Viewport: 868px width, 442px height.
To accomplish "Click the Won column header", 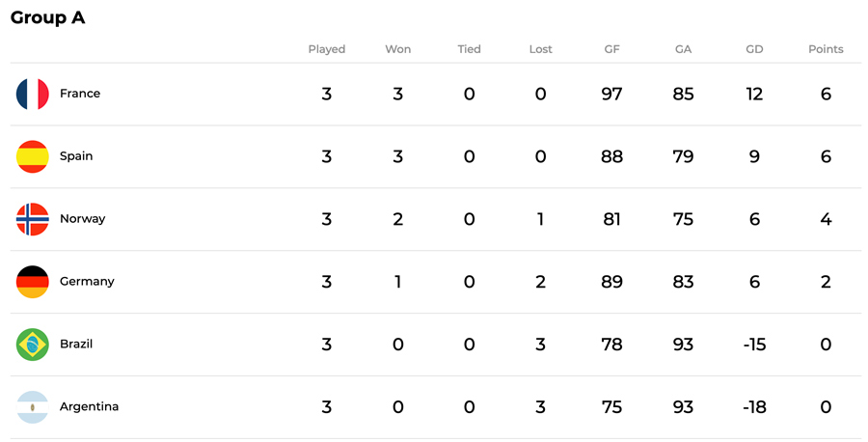I will click(x=398, y=49).
